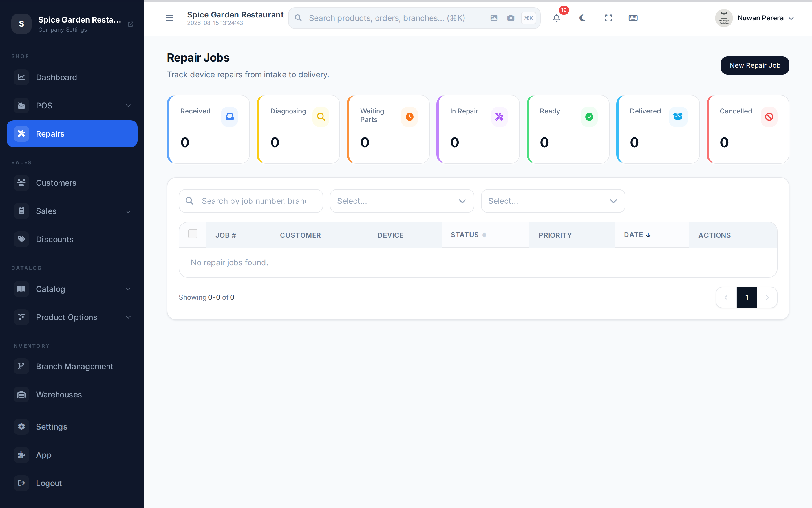Viewport: 812px width, 508px height.
Task: Open Branch Management page
Action: [72, 366]
